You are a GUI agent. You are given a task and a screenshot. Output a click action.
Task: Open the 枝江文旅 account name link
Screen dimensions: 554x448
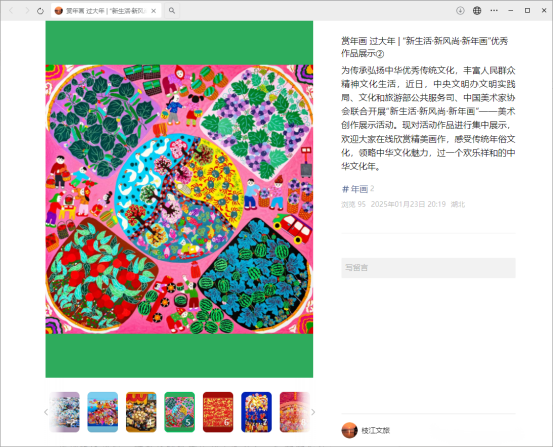pyautogui.click(x=376, y=430)
